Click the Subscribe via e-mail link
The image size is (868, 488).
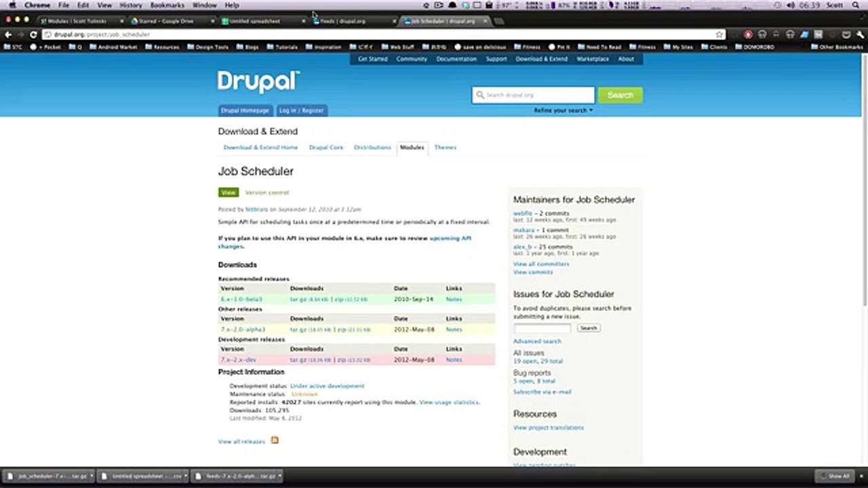[542, 392]
